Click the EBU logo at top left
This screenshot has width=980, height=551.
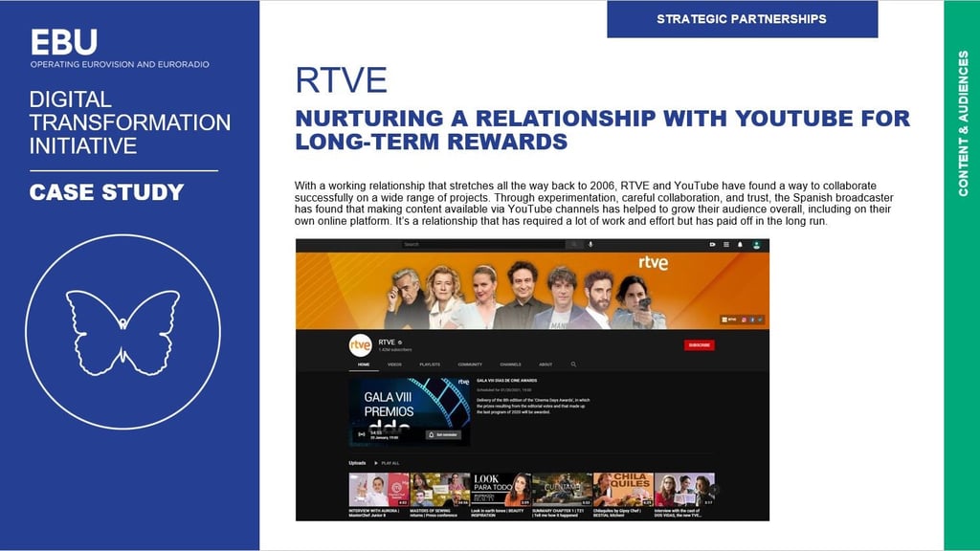(x=64, y=42)
